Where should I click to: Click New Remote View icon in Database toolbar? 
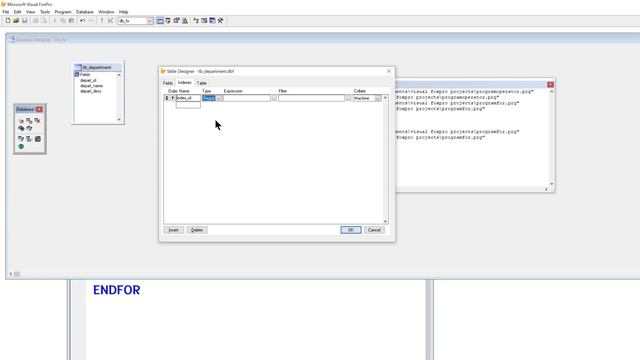point(21,129)
